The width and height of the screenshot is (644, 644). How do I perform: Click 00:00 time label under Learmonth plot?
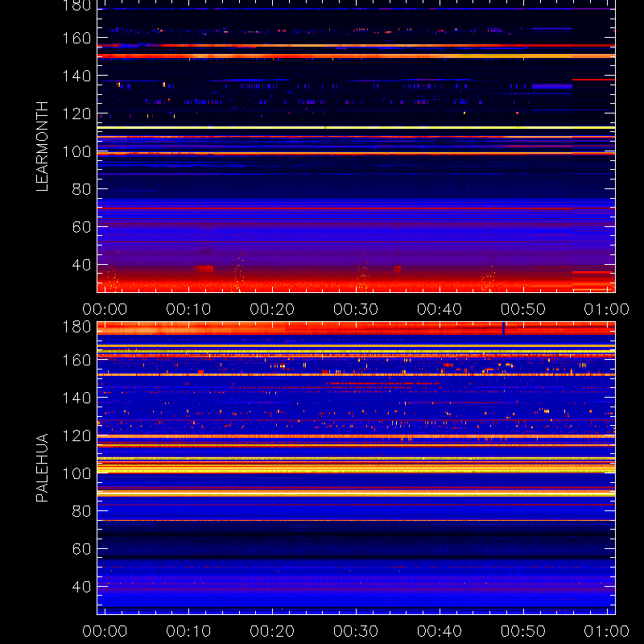click(x=105, y=309)
